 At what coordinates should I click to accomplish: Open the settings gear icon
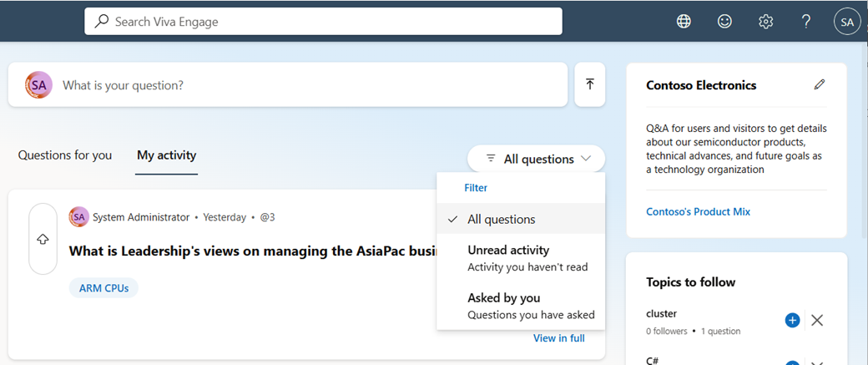(x=765, y=22)
